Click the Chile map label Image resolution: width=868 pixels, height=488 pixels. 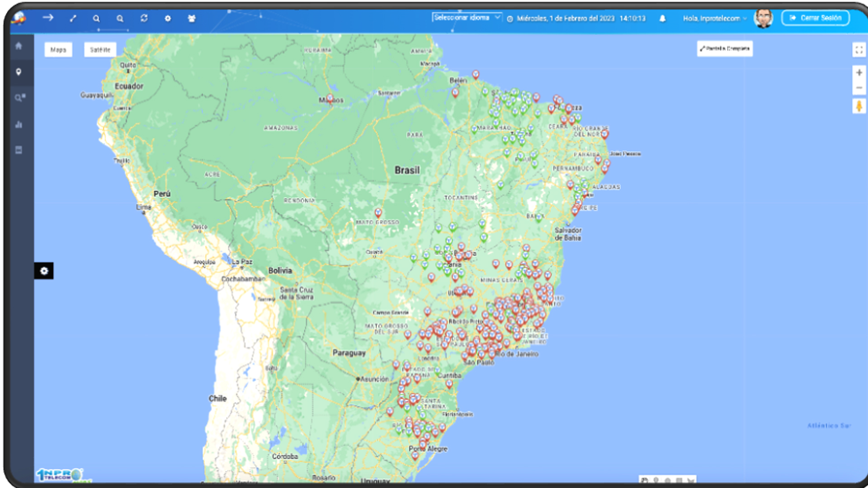[217, 399]
